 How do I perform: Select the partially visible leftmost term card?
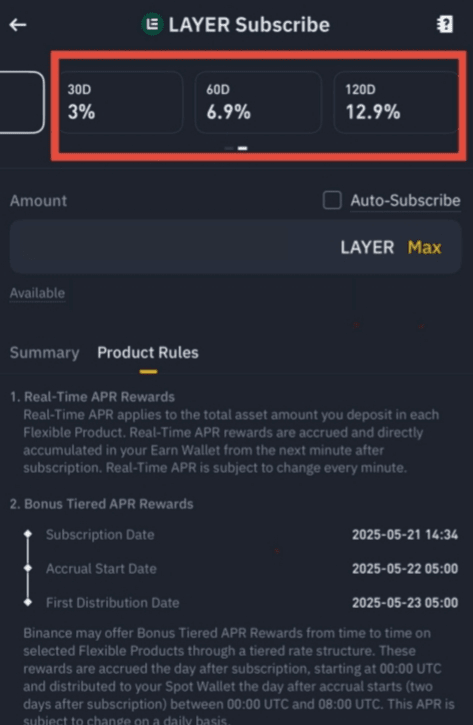point(22,102)
